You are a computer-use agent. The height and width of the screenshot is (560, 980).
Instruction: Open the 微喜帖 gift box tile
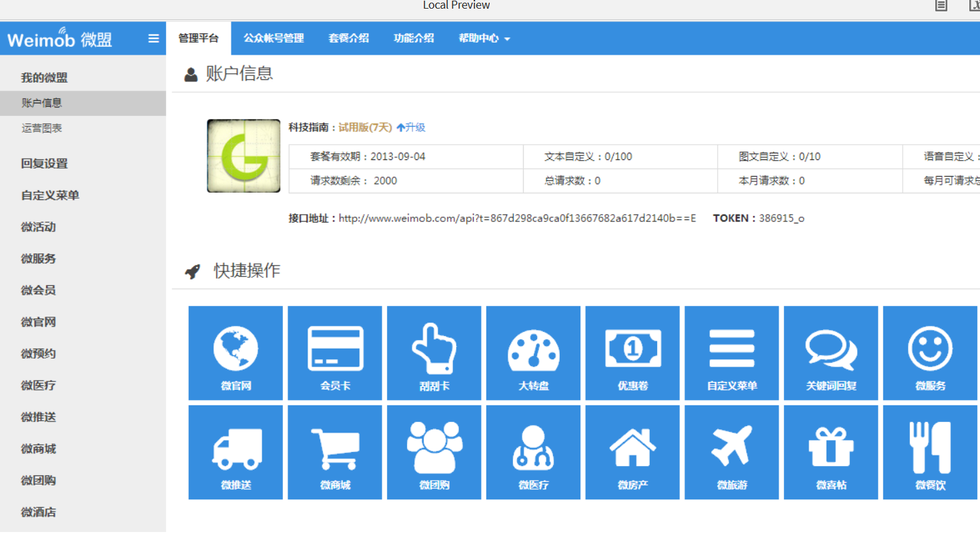831,452
